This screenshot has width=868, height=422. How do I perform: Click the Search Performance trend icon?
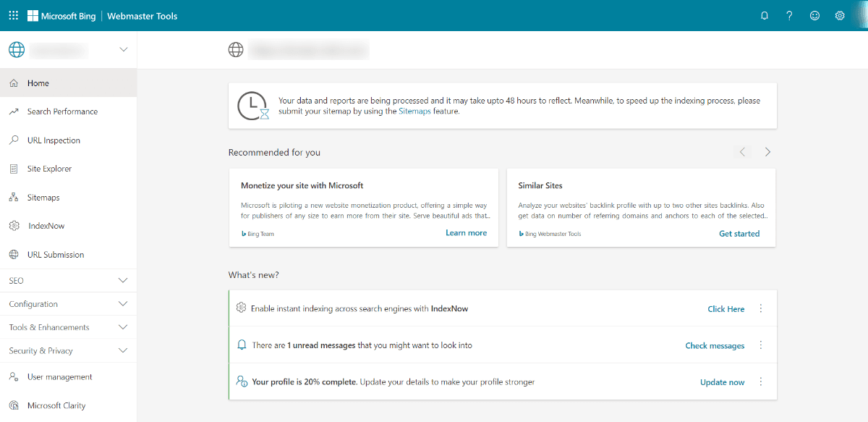14,111
